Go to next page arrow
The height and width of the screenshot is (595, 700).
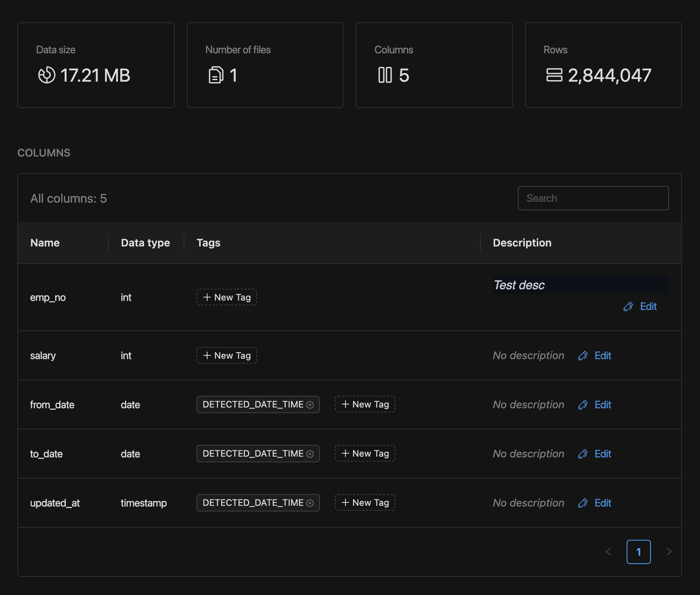pyautogui.click(x=669, y=552)
